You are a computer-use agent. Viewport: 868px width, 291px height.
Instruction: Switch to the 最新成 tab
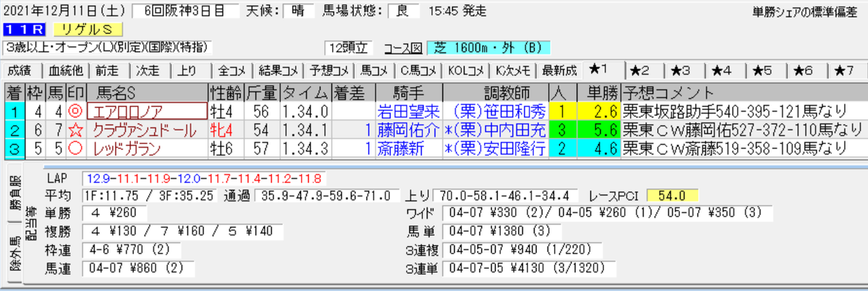[x=560, y=70]
